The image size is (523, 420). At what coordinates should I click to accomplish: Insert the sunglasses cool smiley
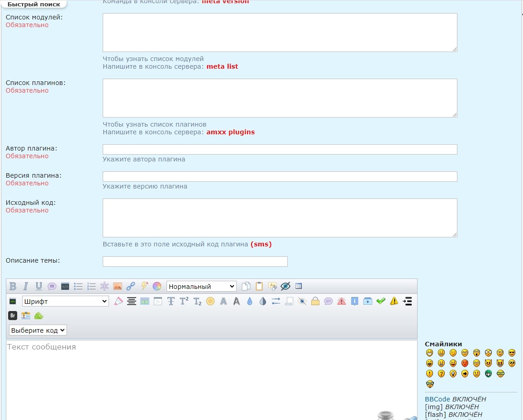point(512,353)
